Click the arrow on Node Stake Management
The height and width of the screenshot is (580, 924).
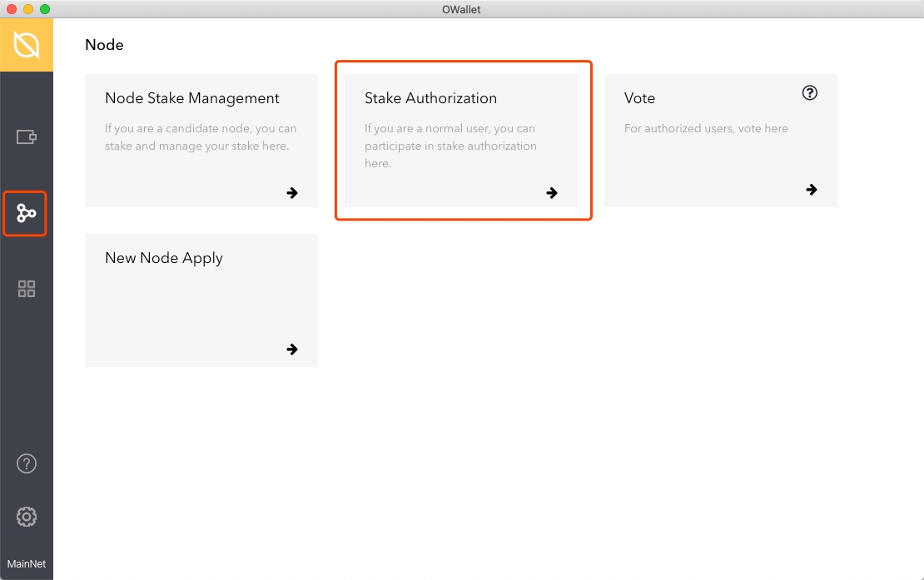coord(292,193)
